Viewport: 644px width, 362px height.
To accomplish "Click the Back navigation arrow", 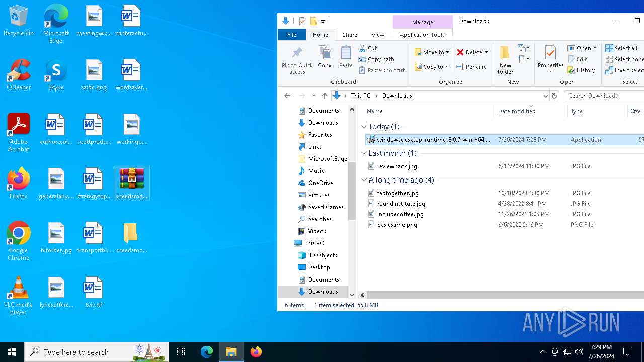I will [287, 96].
